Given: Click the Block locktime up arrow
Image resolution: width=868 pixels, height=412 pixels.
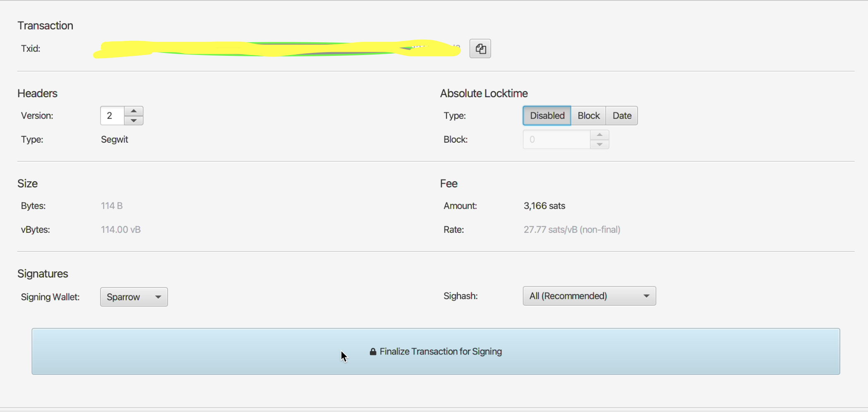Looking at the screenshot, I should (599, 135).
